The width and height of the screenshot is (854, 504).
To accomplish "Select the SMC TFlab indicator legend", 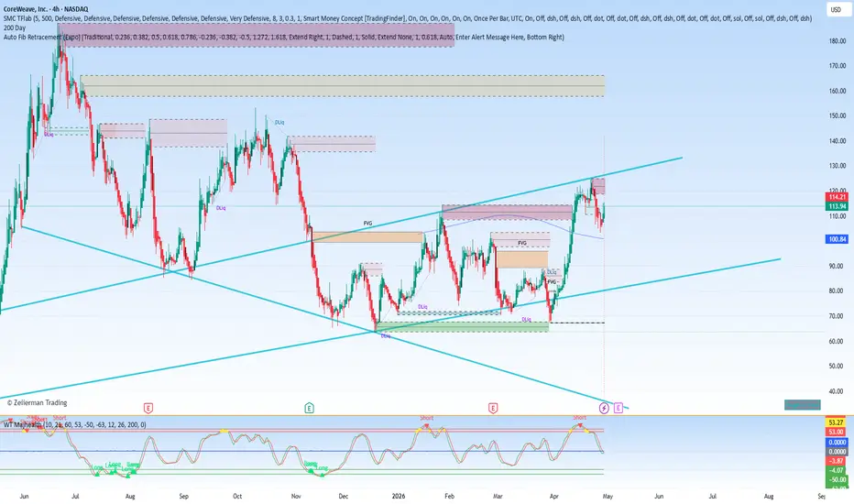I will pos(408,18).
